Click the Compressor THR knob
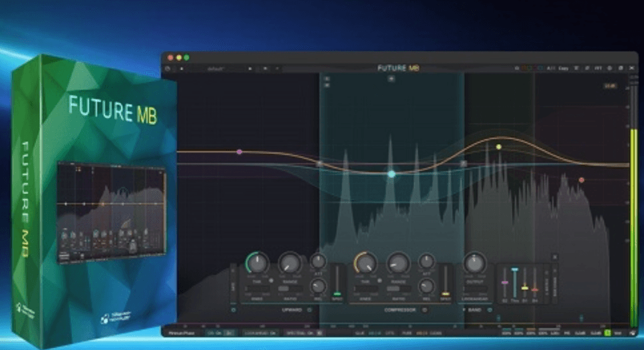The width and height of the screenshot is (644, 350). [365, 263]
